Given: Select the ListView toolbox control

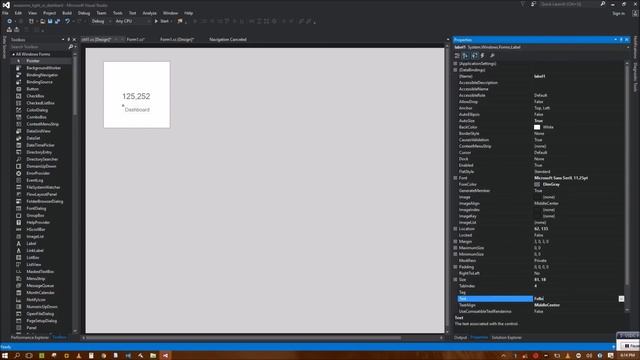Looking at the screenshot, I should point(43,264).
